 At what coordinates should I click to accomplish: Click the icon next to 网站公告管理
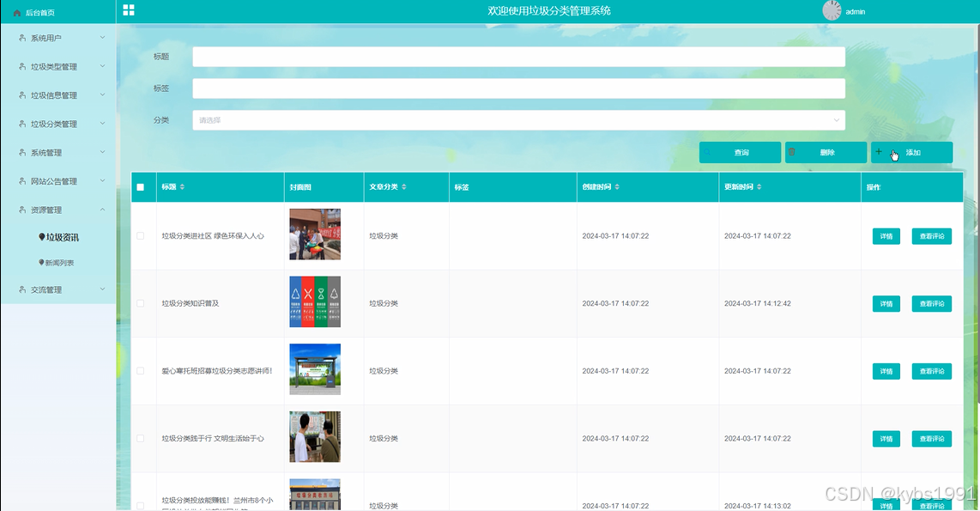tap(22, 181)
